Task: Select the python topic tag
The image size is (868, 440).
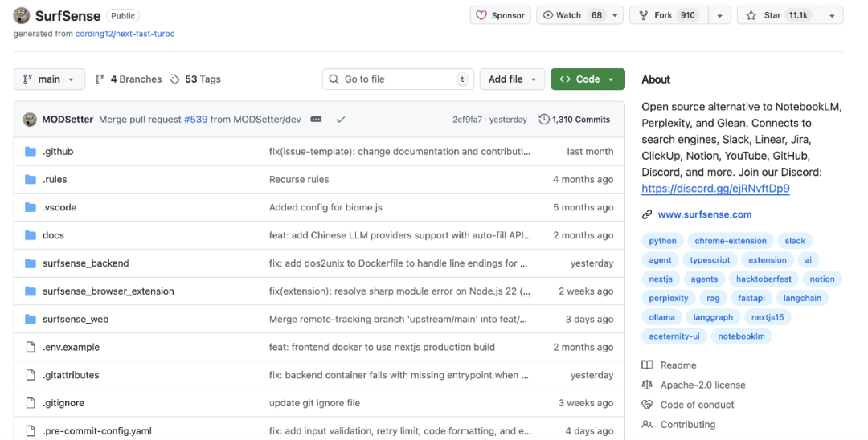Action: point(663,241)
